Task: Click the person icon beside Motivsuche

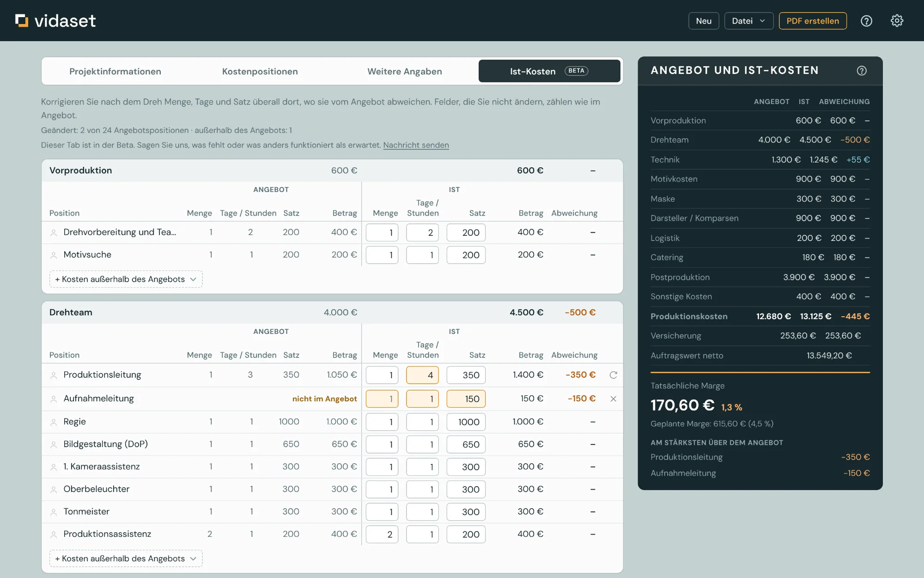Action: pos(54,255)
